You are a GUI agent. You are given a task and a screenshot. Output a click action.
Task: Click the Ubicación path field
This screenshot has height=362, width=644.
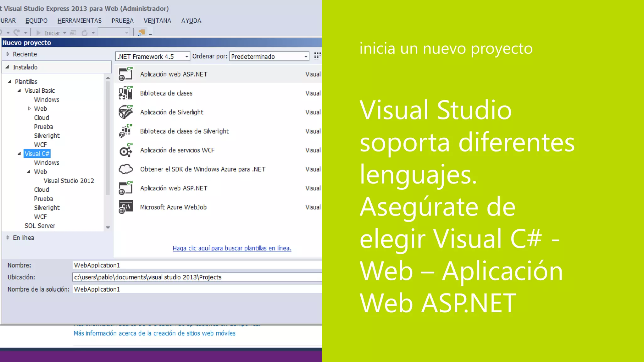click(x=197, y=277)
